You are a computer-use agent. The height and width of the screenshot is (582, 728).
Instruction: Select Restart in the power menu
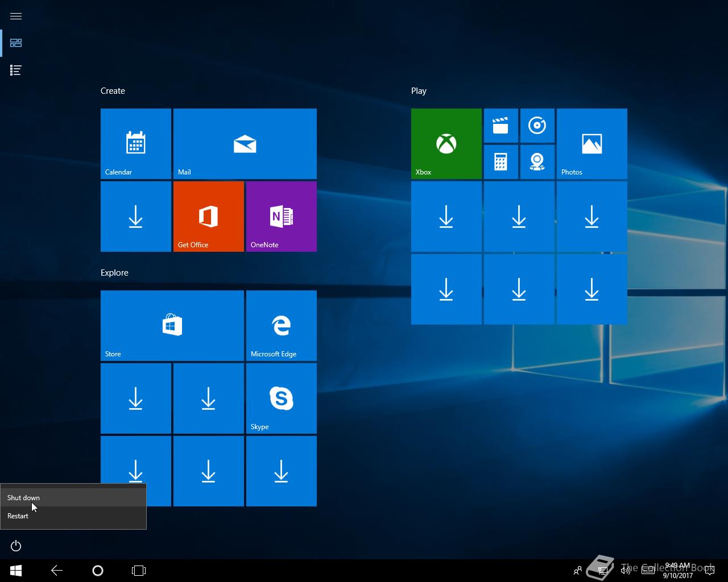point(73,516)
